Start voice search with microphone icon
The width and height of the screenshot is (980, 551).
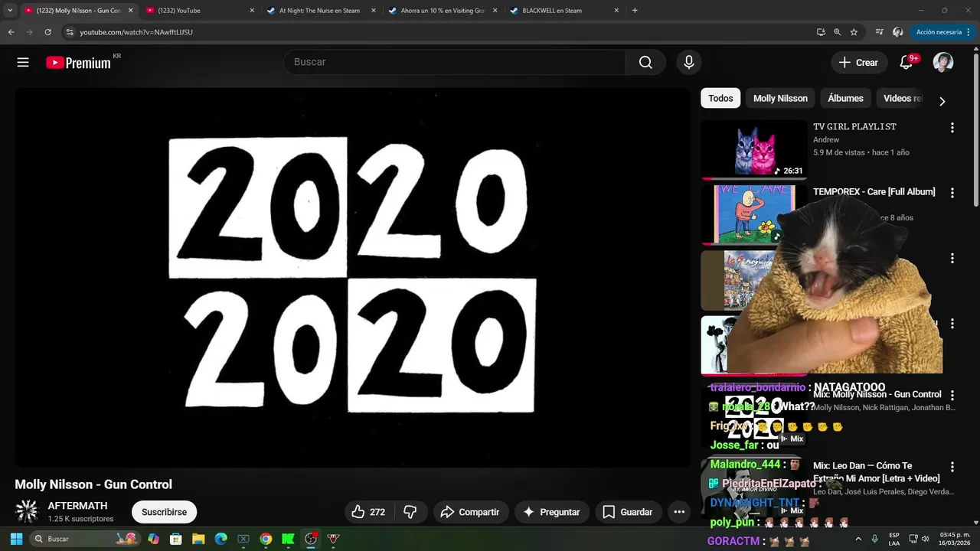click(689, 63)
